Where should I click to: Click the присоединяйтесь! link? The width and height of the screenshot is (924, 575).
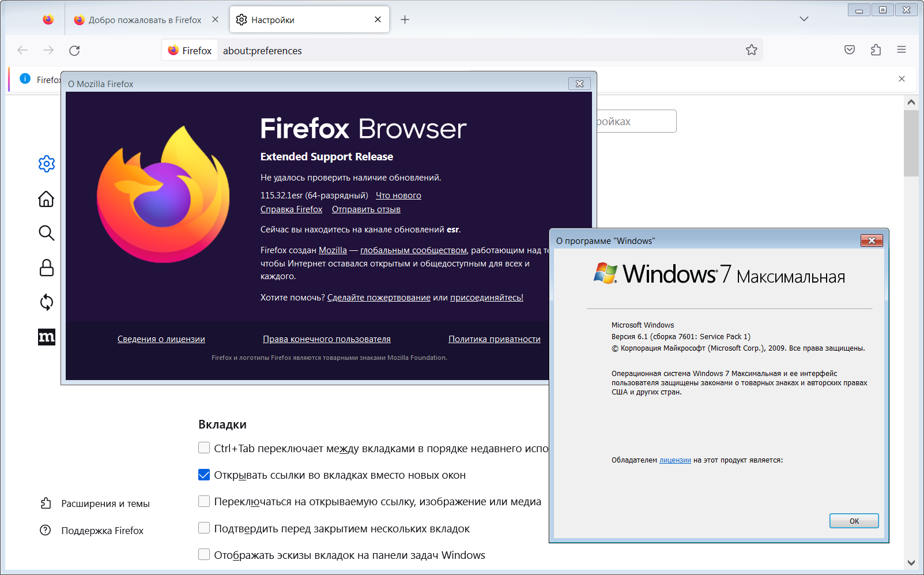pos(486,298)
